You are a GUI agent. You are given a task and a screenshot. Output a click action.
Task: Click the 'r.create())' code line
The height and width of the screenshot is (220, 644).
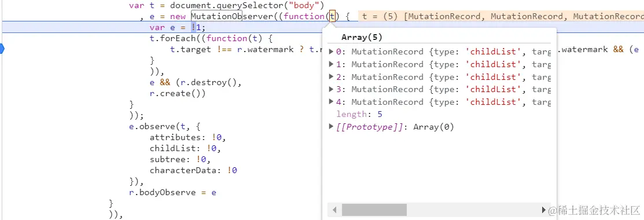[177, 93]
